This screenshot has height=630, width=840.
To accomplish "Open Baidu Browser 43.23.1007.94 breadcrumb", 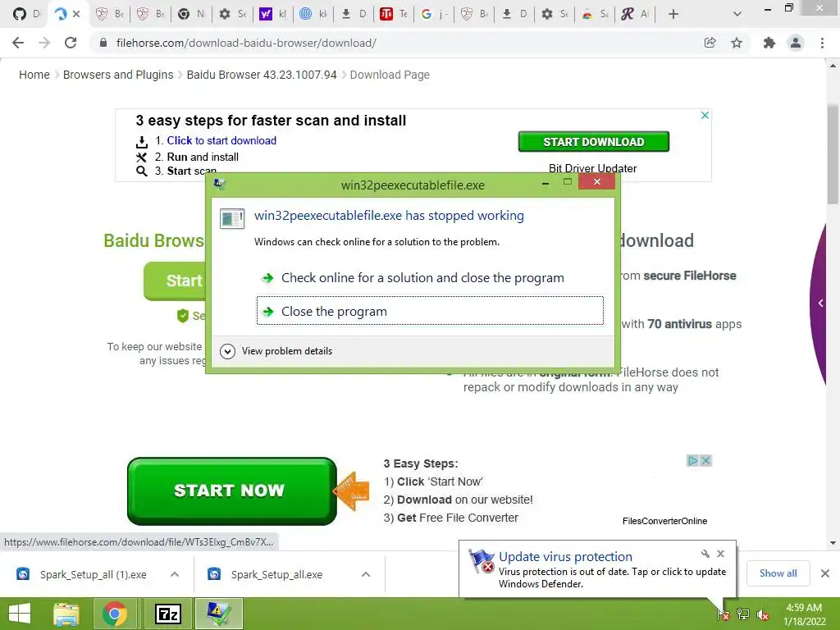I will [262, 75].
